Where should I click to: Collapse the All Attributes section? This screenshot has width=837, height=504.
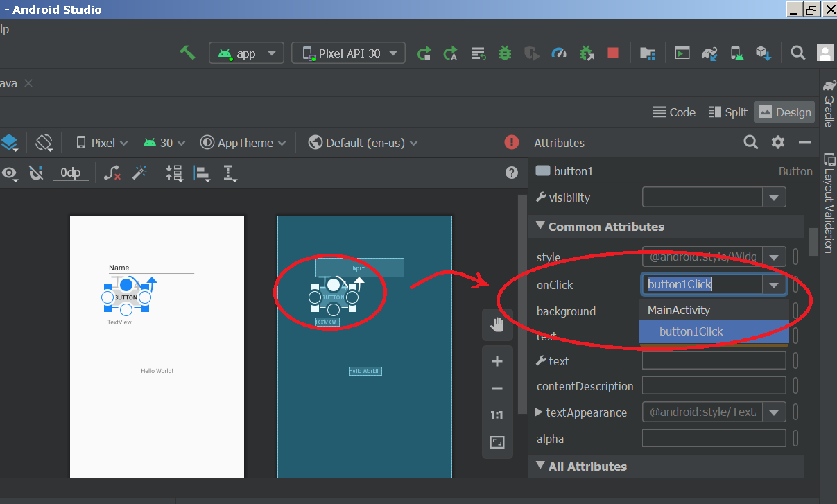coord(540,467)
